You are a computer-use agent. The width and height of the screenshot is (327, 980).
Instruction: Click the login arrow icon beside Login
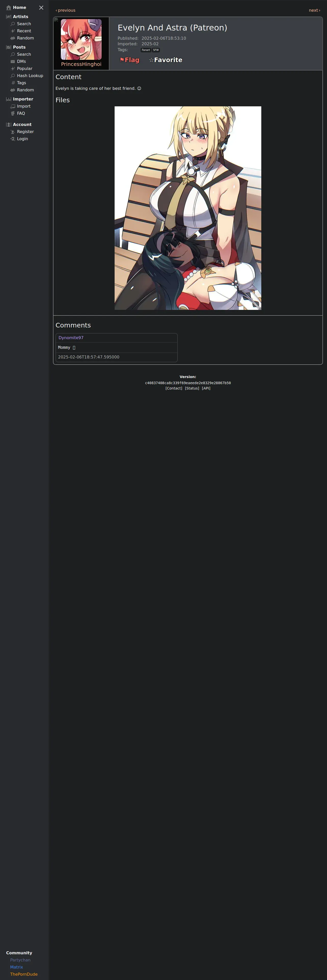pos(13,139)
